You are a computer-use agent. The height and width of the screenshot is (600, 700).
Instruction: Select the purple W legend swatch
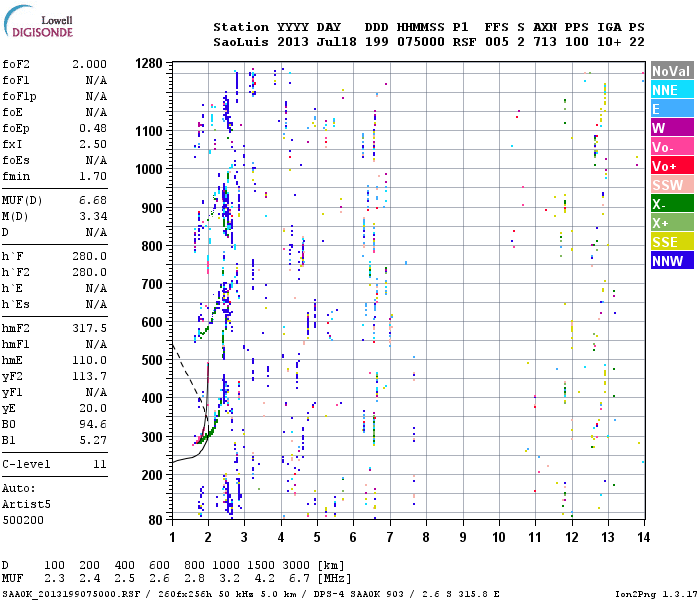point(672,128)
